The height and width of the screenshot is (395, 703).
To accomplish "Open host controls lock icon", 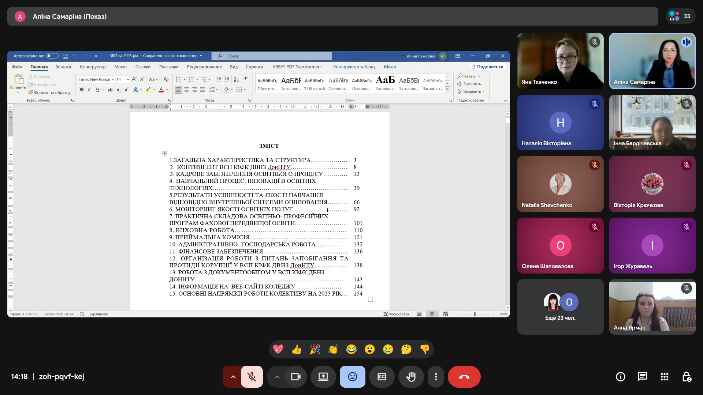I will click(686, 377).
